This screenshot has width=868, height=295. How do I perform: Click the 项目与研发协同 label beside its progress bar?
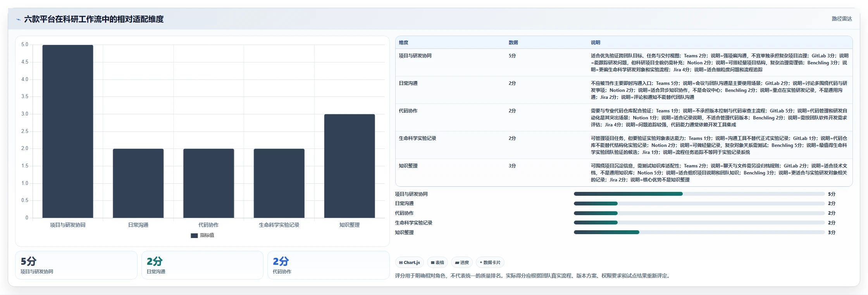(412, 194)
